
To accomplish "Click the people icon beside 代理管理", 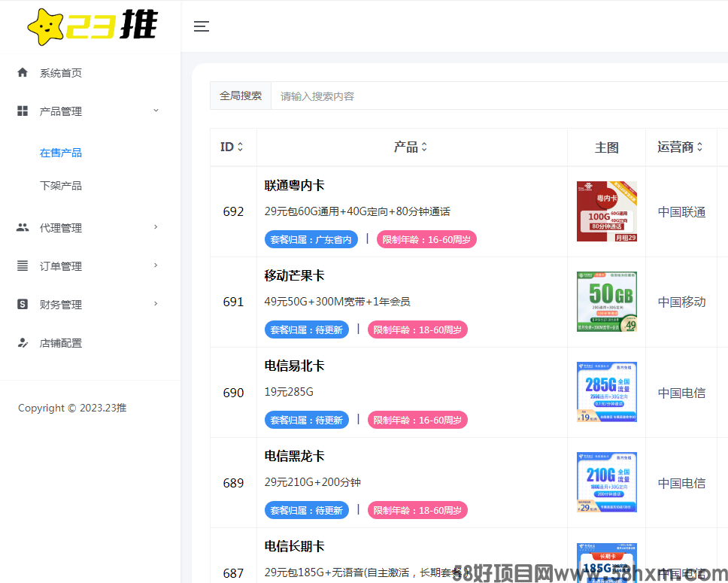I will point(23,227).
